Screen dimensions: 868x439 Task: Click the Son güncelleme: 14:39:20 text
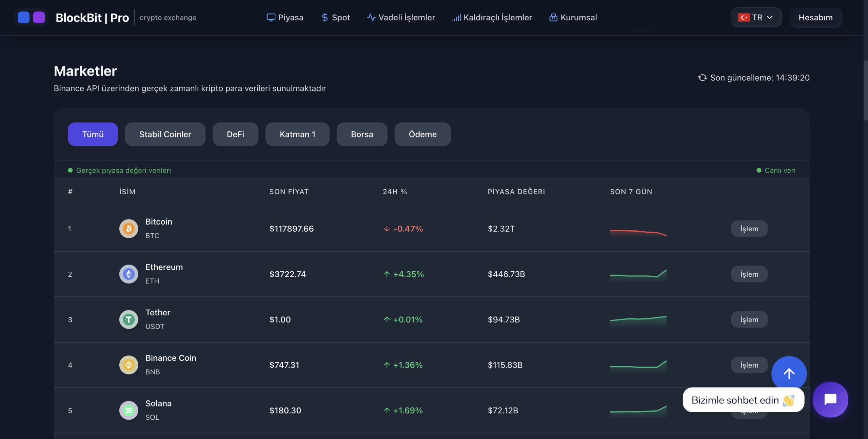pos(760,78)
